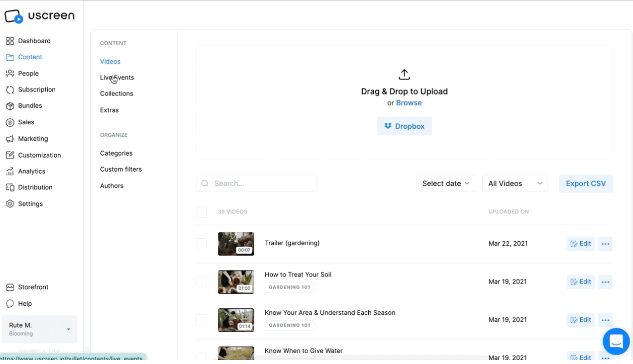633x364 pixels.
Task: Select the People section icon
Action: 9,73
